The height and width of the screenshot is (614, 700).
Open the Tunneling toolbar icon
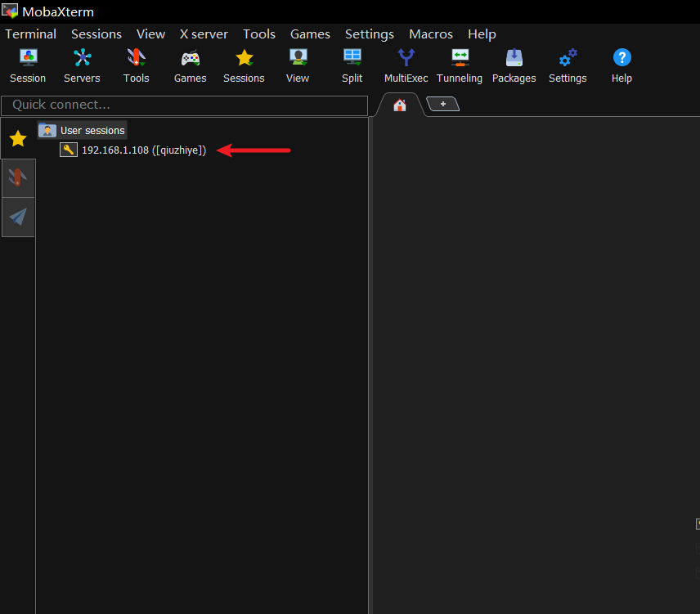(x=460, y=57)
